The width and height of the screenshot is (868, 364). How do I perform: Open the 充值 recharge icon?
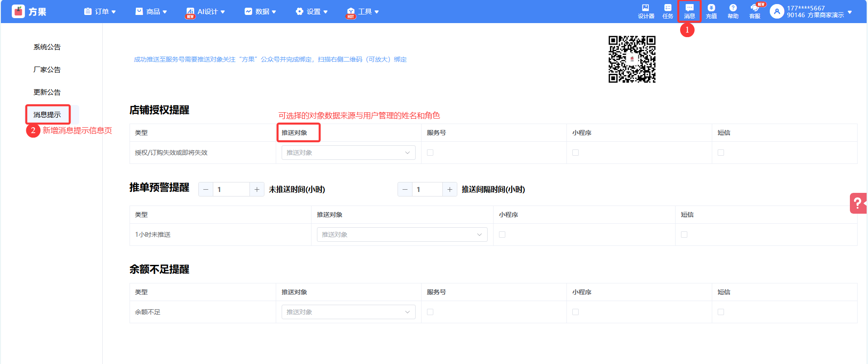pyautogui.click(x=711, y=11)
